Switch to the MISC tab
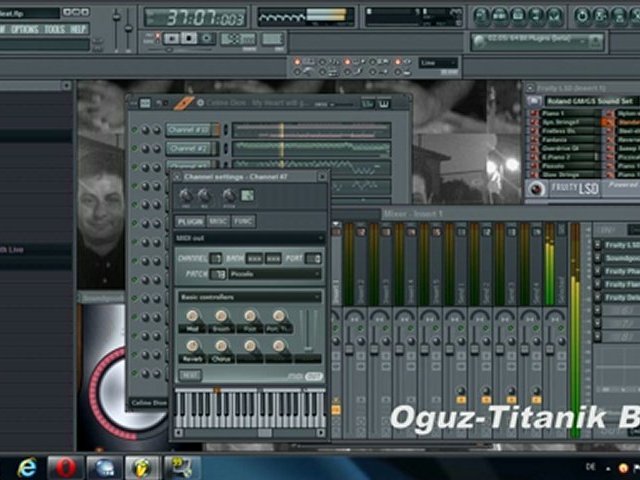640x480 pixels. (x=217, y=221)
